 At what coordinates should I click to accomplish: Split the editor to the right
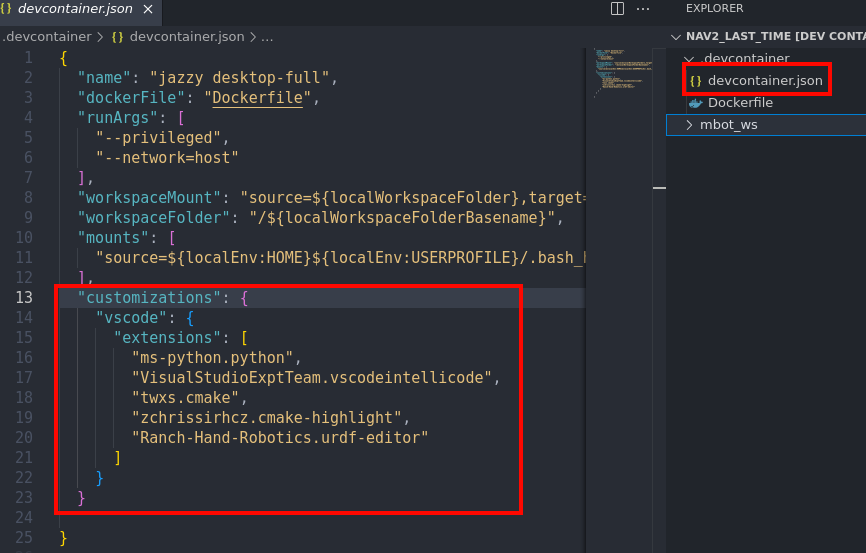click(x=617, y=9)
